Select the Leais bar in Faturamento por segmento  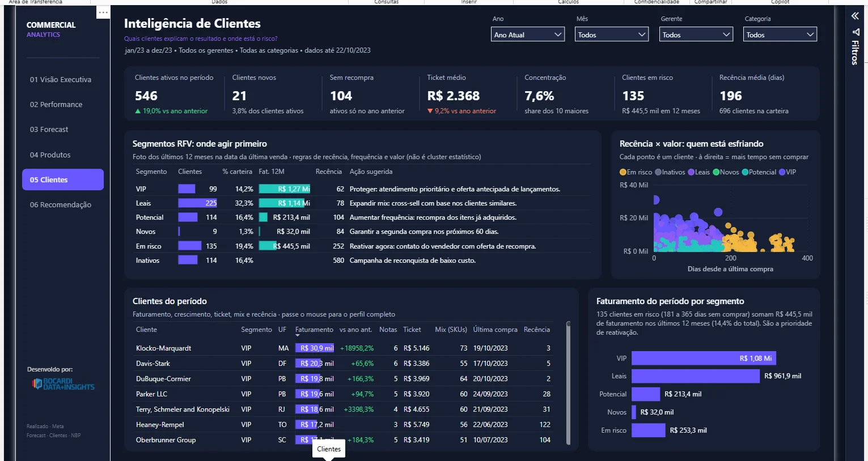[x=696, y=376]
